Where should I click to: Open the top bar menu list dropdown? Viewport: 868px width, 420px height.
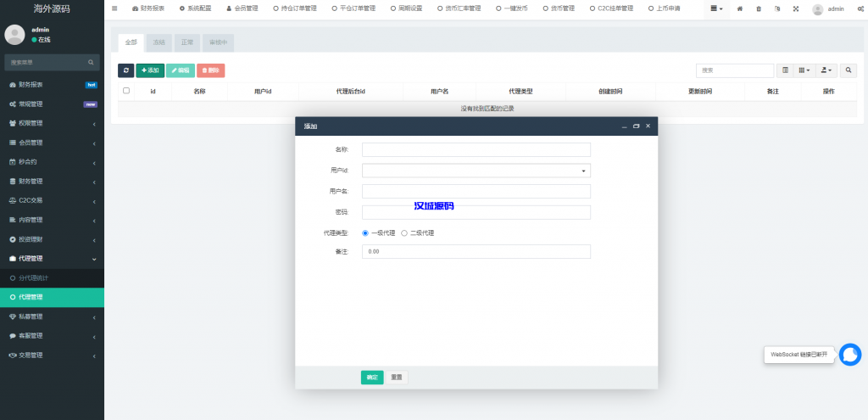[x=717, y=8]
